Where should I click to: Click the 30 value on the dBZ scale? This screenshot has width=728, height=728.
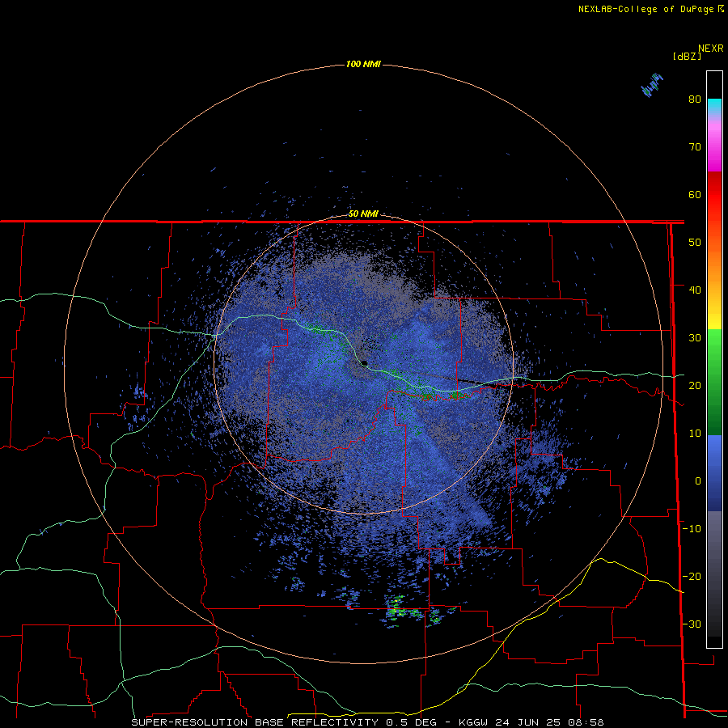[x=695, y=337]
